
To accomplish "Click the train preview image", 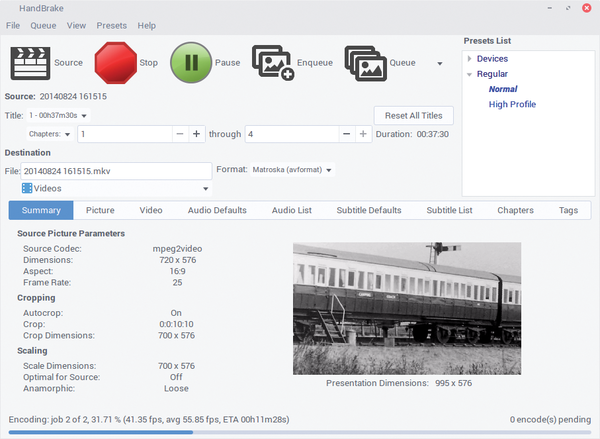I will 407,308.
